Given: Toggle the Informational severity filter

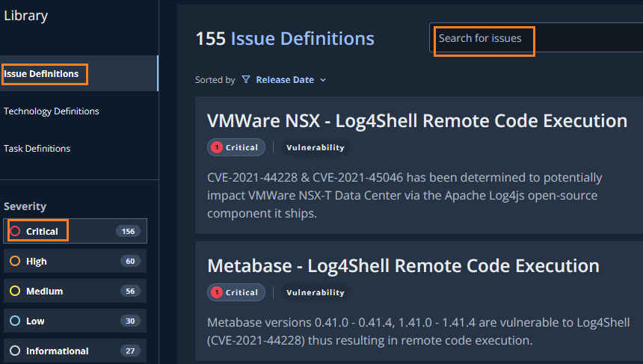Looking at the screenshot, I should pos(57,351).
